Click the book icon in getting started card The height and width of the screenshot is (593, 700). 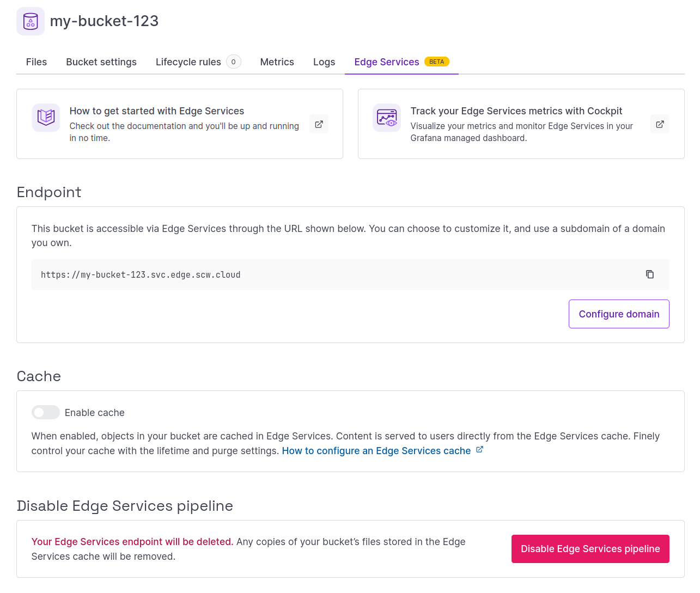pyautogui.click(x=46, y=118)
